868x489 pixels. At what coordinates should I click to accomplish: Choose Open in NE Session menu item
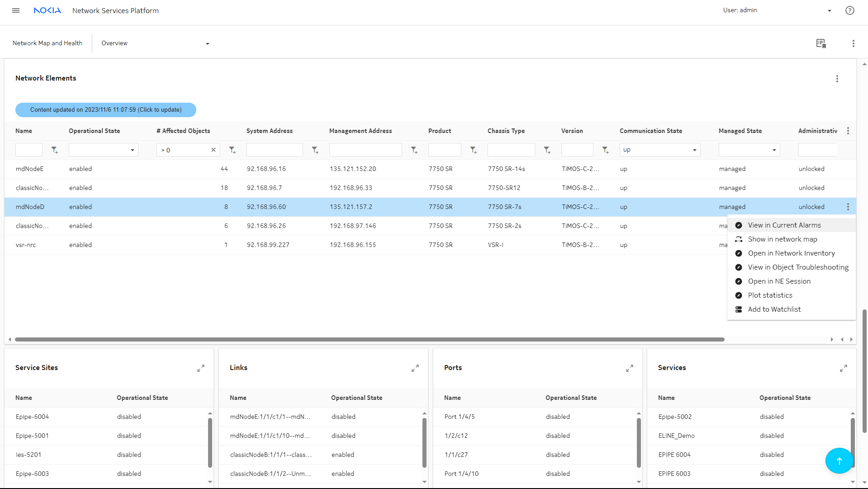click(779, 281)
